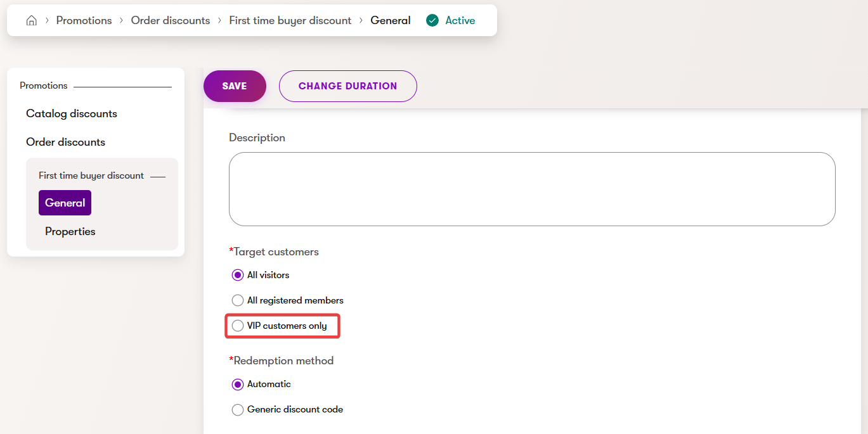The image size is (868, 434).
Task: Choose Generic discount code redemption method
Action: [x=238, y=409]
